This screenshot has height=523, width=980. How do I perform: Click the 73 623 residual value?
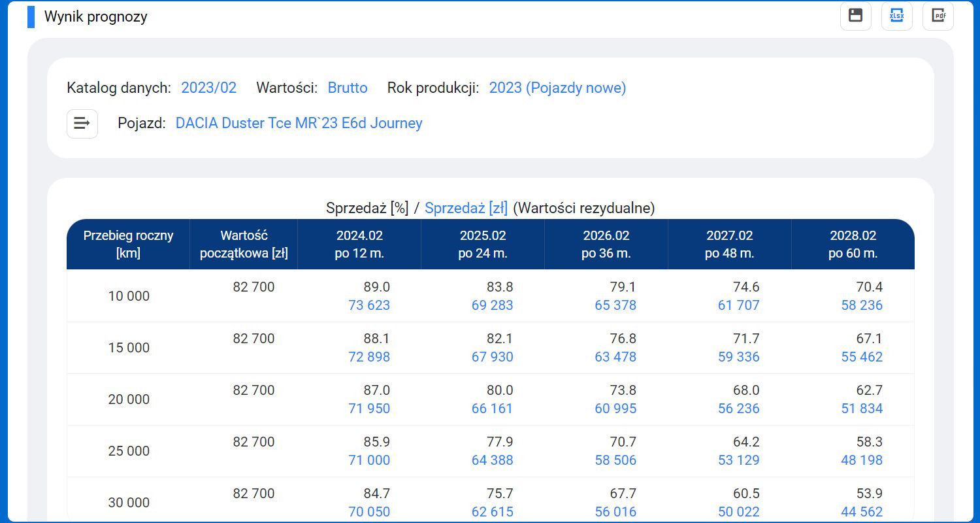click(369, 305)
